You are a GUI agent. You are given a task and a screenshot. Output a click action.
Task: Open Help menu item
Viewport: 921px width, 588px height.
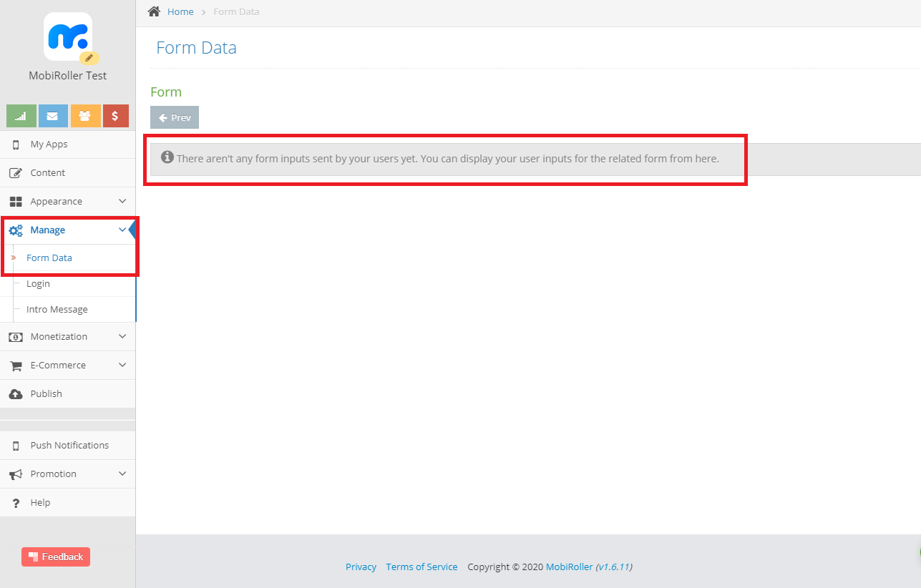pos(68,503)
